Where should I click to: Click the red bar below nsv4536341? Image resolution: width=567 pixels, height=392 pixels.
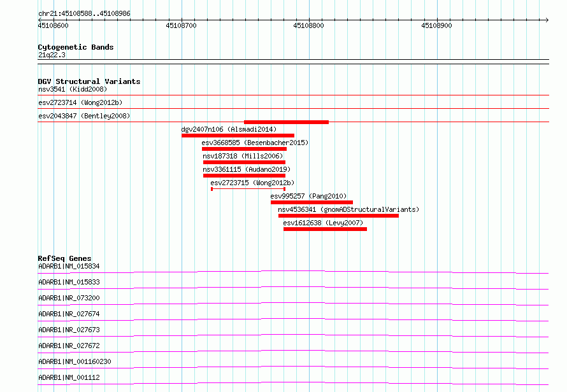coord(338,216)
